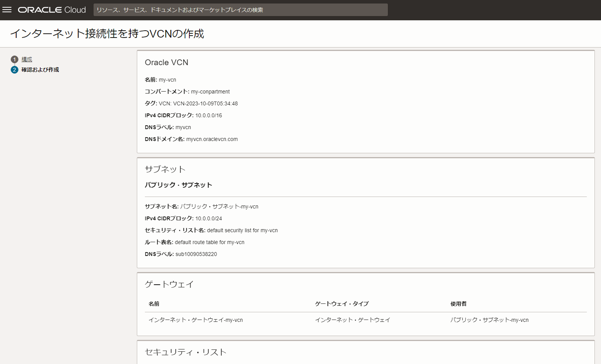Screen dimensions: 601x364
Task: Select default security list for my-vcn text
Action: coord(242,230)
